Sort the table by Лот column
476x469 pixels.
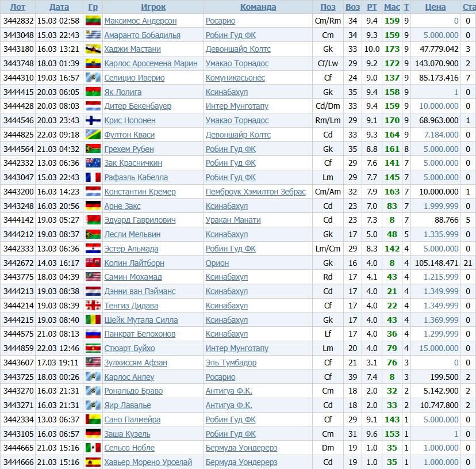click(18, 7)
